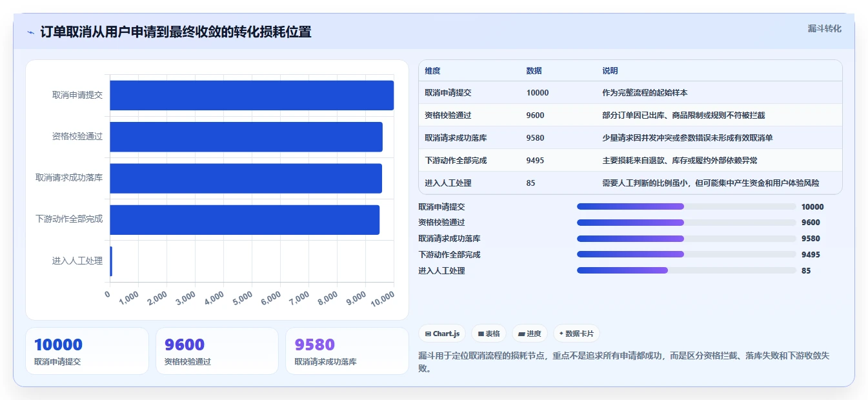Click the 5,000 x-axis tick label
Image resolution: width=868 pixels, height=400 pixels.
point(243,298)
